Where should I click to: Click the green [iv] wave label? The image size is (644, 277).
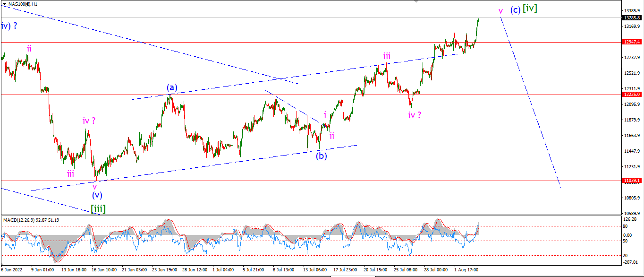[530, 9]
